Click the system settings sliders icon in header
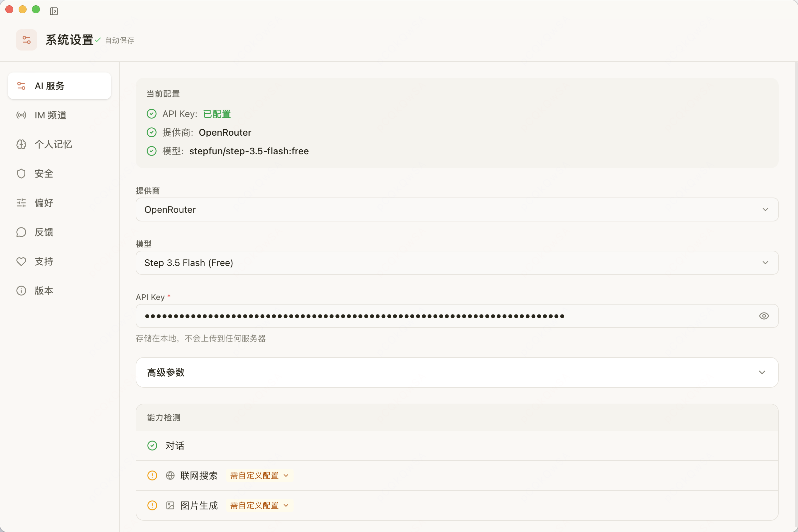The image size is (798, 532). [x=27, y=40]
